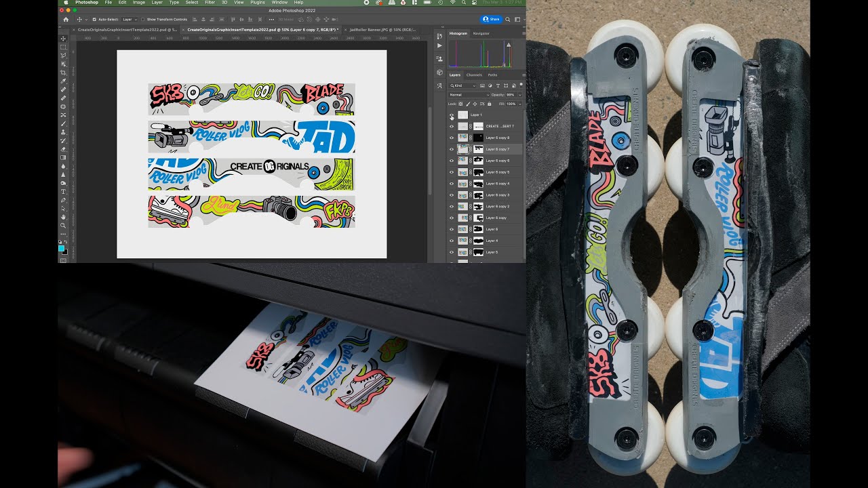Viewport: 868px width, 488px height.
Task: Select the Object Selection tool
Action: click(x=63, y=64)
